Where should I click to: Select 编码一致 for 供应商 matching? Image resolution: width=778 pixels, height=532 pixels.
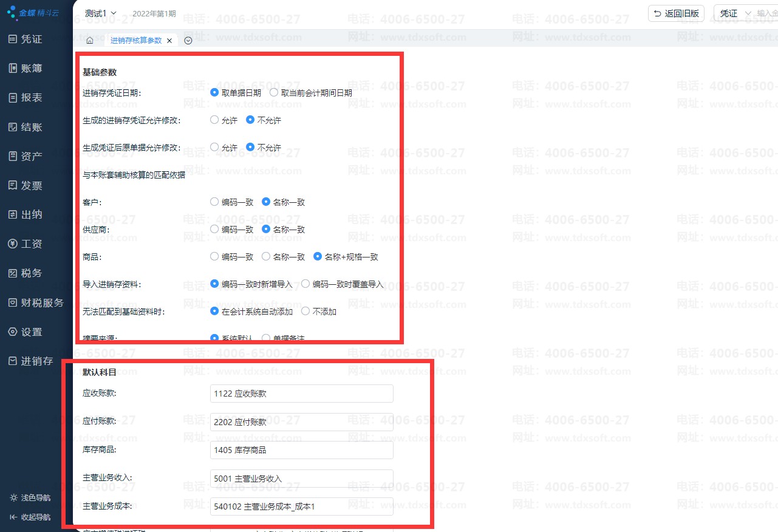[232, 230]
